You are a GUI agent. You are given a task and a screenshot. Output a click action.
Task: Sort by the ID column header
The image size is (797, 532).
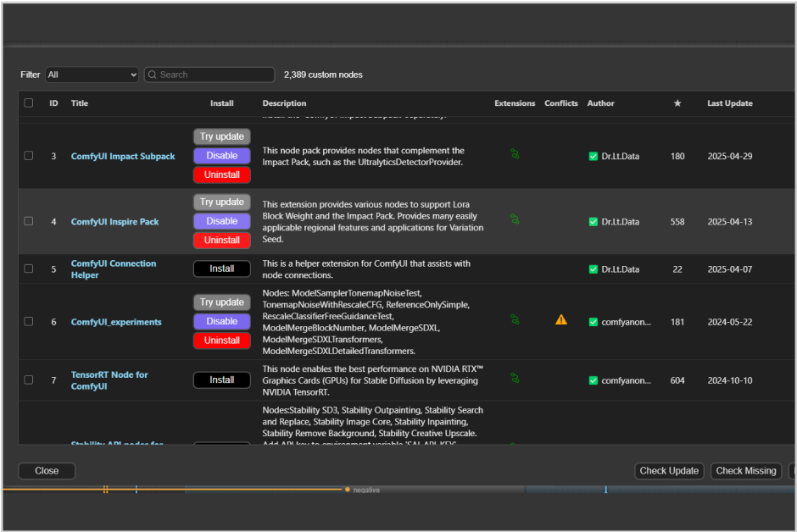coord(53,103)
